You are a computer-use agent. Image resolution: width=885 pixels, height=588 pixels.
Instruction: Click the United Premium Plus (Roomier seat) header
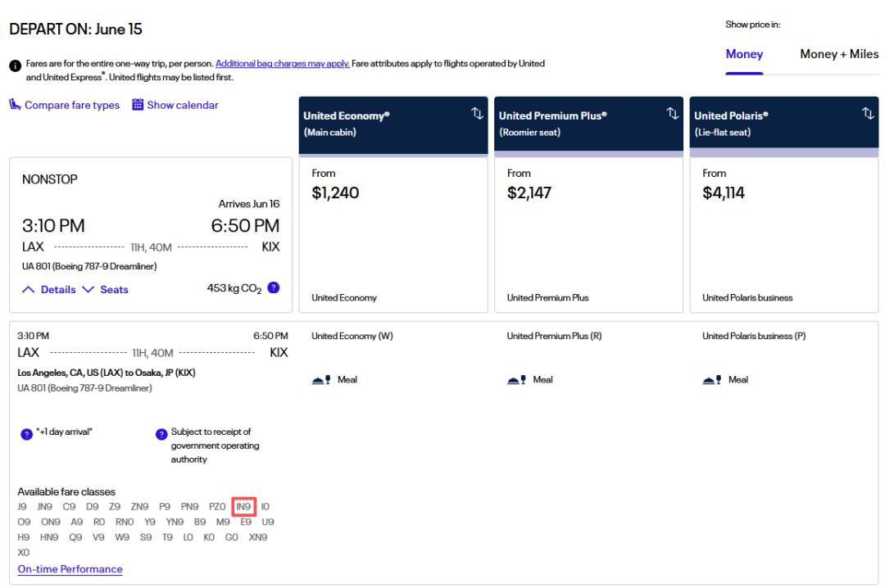click(x=588, y=124)
